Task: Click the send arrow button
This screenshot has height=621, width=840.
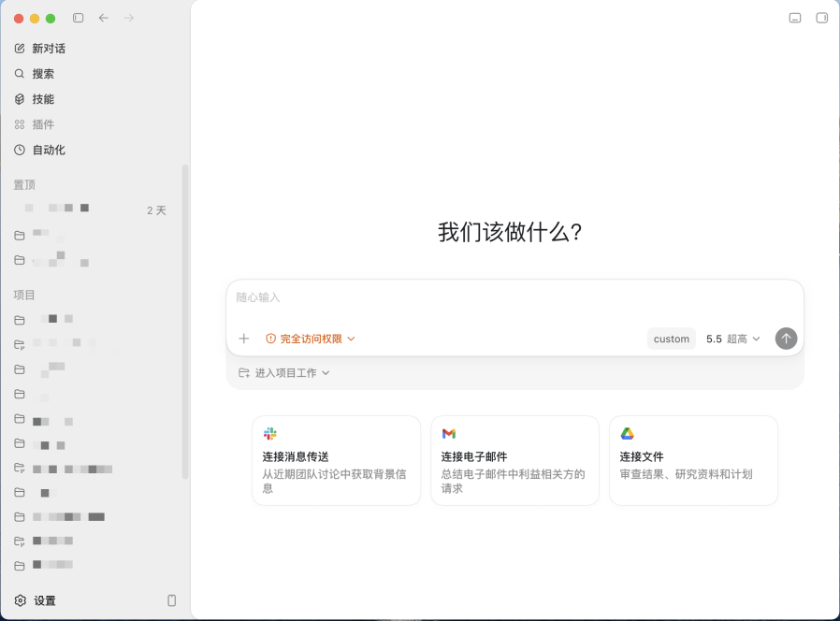Action: [786, 339]
